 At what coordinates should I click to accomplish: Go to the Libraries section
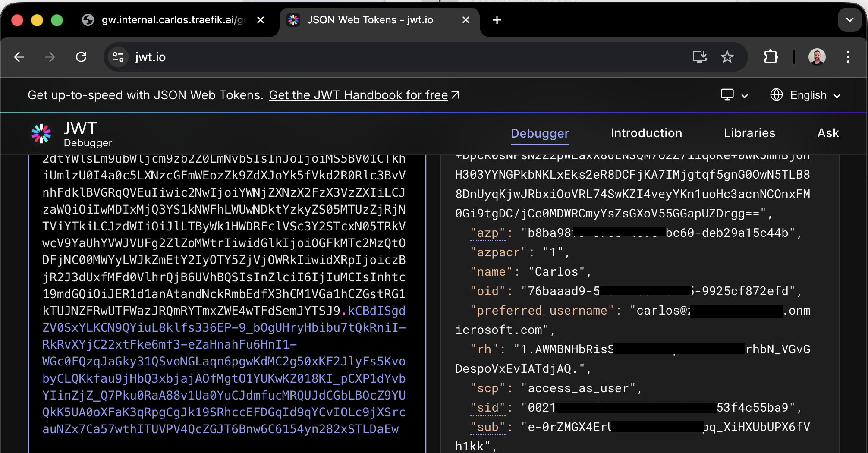[x=749, y=133]
